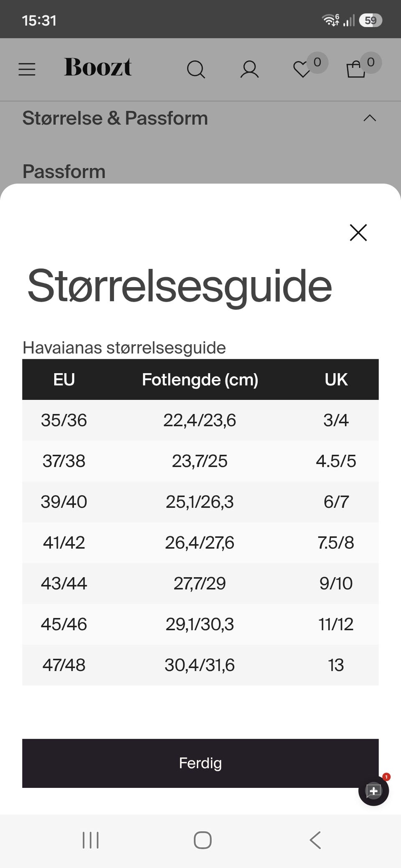This screenshot has height=868, width=401.
Task: Open the hamburger menu
Action: tap(27, 69)
